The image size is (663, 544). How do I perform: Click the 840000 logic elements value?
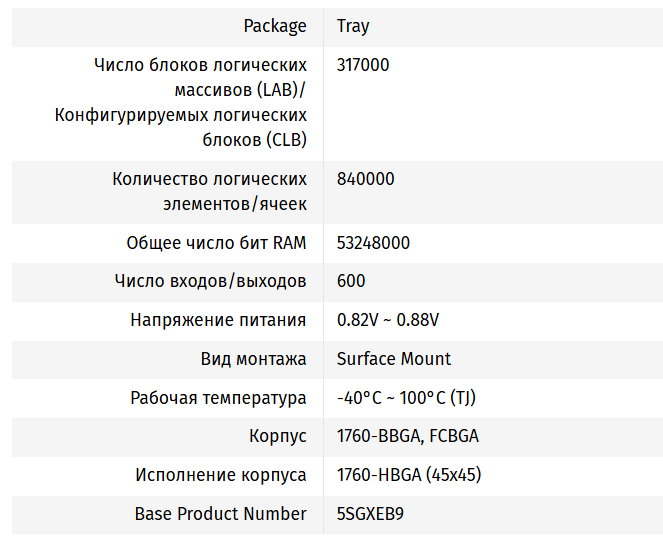[365, 179]
